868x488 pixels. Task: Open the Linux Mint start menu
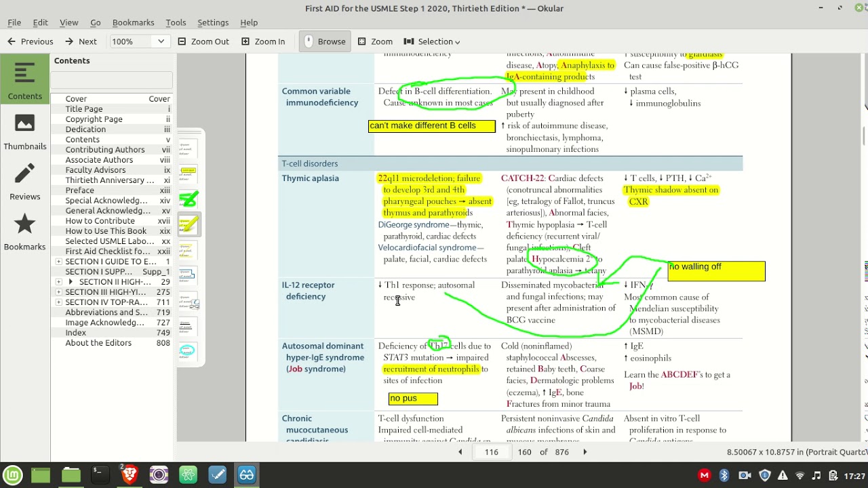click(12, 475)
